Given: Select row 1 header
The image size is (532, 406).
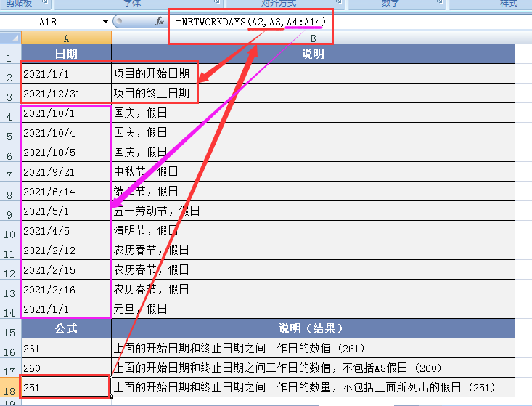Looking at the screenshot, I should coord(10,54).
